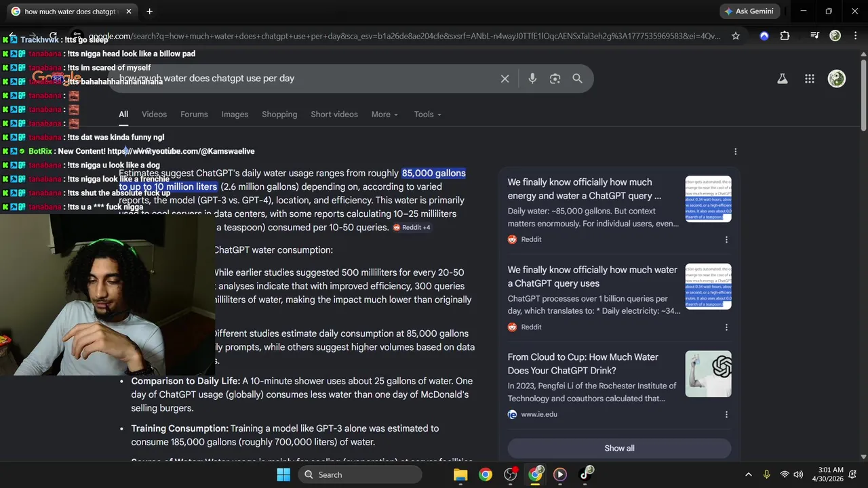Switch to Videos results tab
Viewport: 868px width, 488px height.
(x=154, y=115)
